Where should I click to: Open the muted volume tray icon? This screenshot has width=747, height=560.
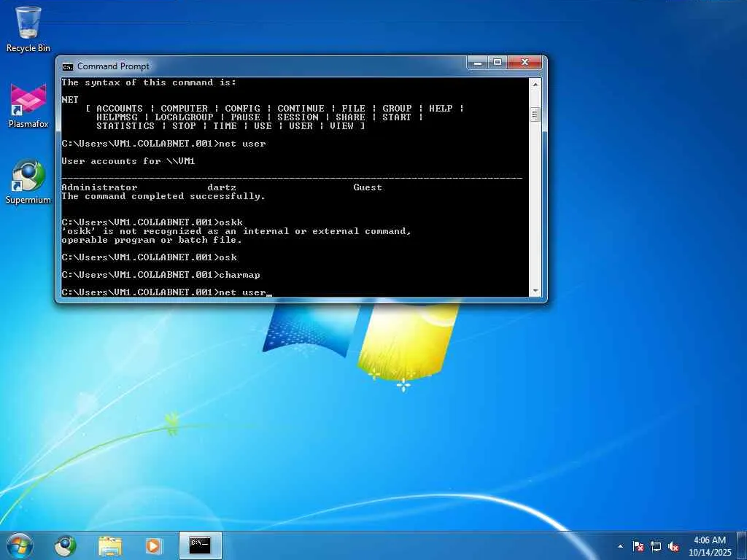[x=673, y=546]
